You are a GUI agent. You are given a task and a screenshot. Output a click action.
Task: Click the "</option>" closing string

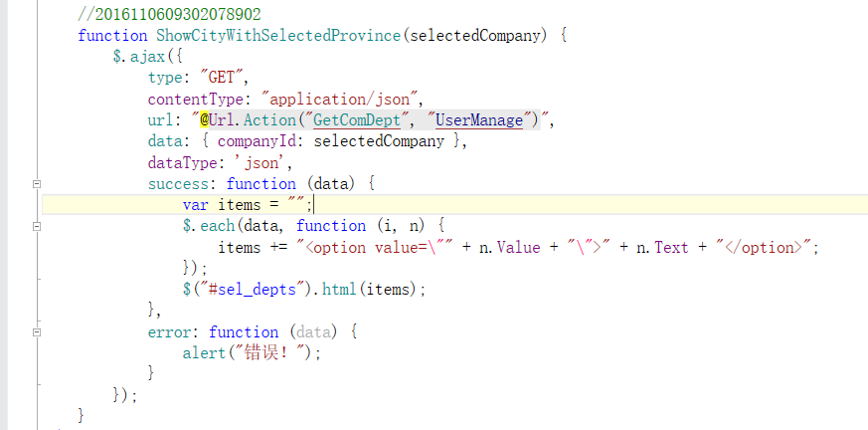pos(763,247)
